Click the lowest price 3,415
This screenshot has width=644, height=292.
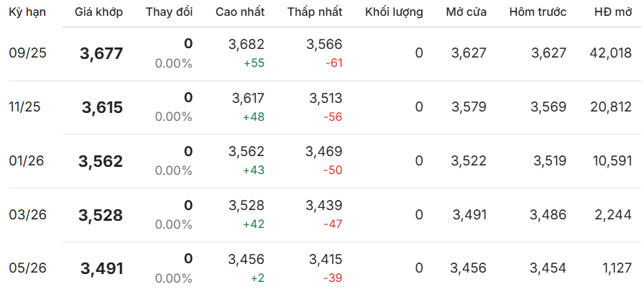(x=324, y=260)
